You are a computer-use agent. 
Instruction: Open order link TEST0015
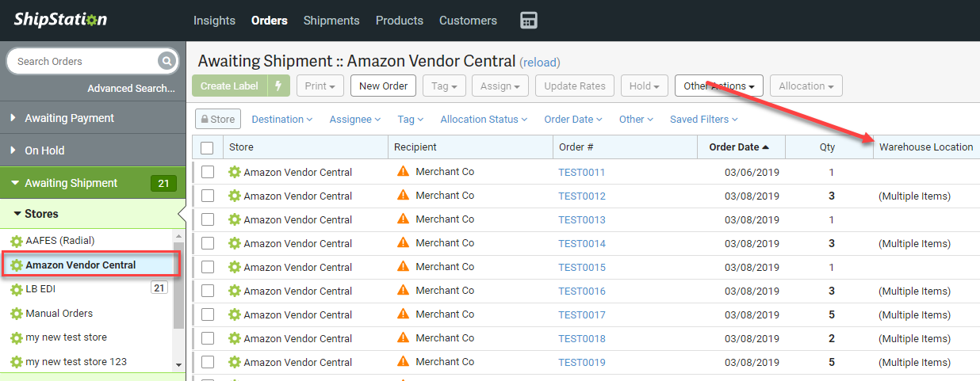[x=581, y=267]
